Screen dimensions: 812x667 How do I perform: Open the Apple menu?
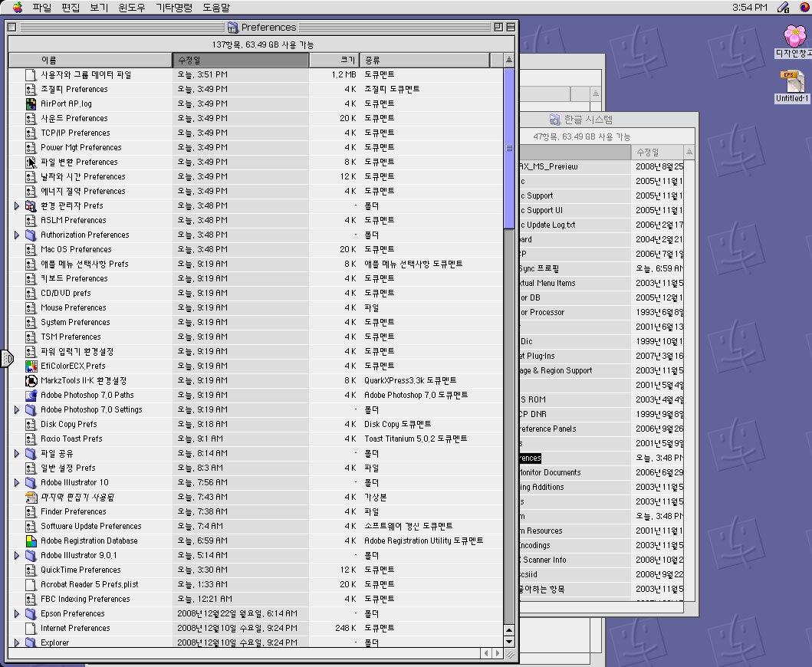[x=17, y=8]
